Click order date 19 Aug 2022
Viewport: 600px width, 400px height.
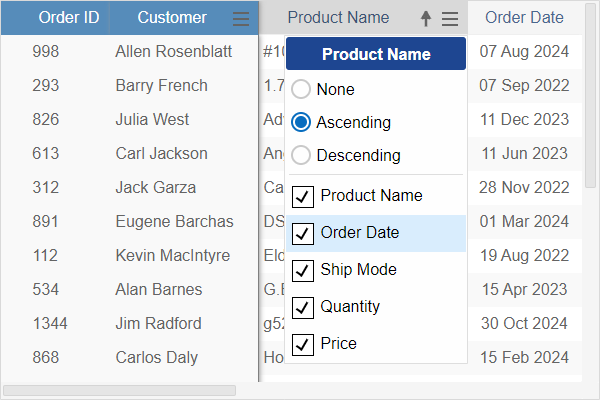click(524, 256)
